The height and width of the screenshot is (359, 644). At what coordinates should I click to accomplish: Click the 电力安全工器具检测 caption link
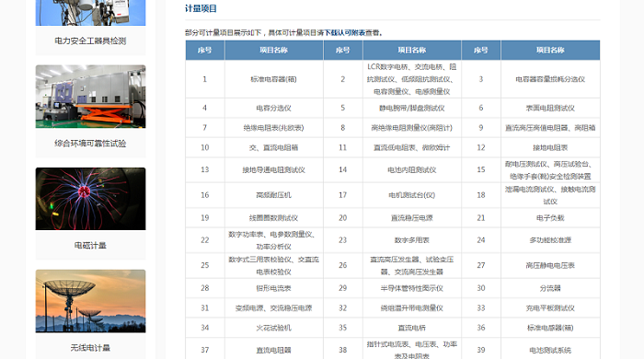point(90,41)
